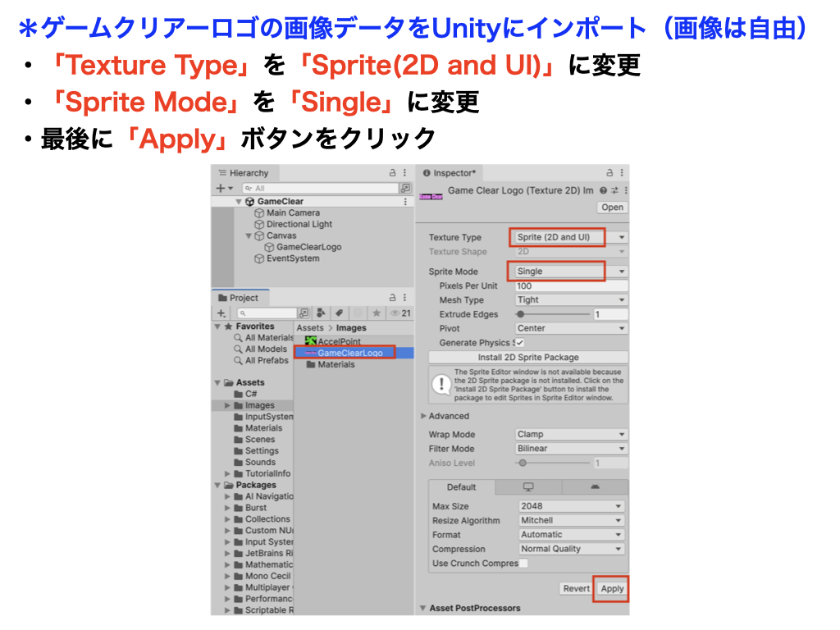This screenshot has width=840, height=630.
Task: Open the Hierarchy panel three-dot menu
Action: click(405, 173)
